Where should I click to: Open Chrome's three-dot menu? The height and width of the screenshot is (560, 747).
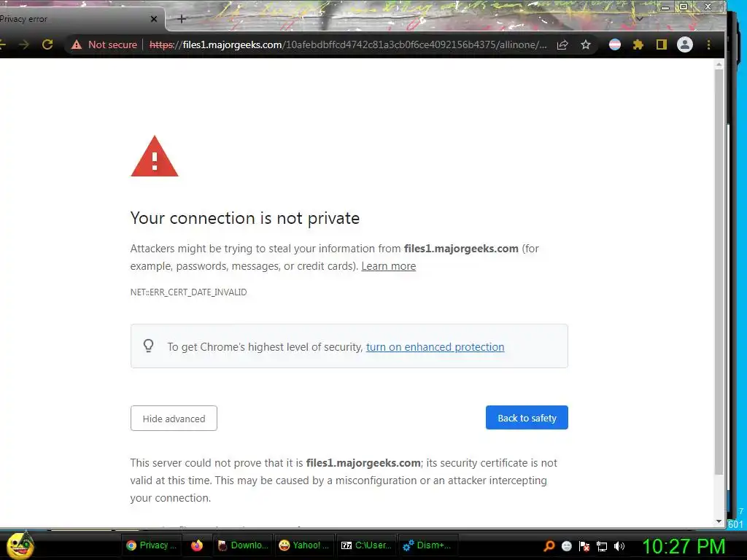[708, 44]
